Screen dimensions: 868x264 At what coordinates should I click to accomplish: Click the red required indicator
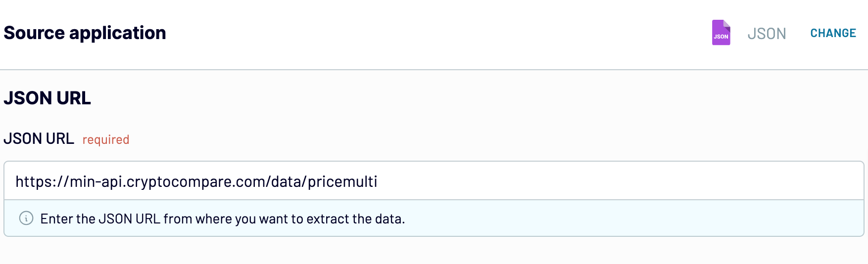106,140
